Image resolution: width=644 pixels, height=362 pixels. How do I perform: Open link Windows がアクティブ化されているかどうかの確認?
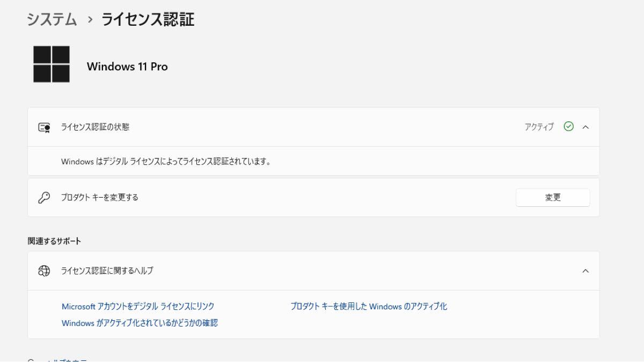coord(140,323)
